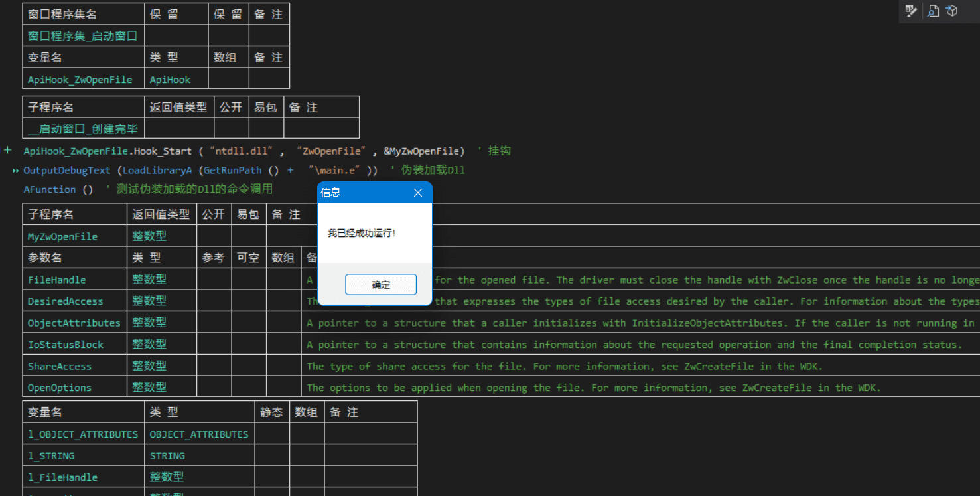Image resolution: width=980 pixels, height=496 pixels.
Task: Click the rename text pencil icon
Action: click(911, 11)
